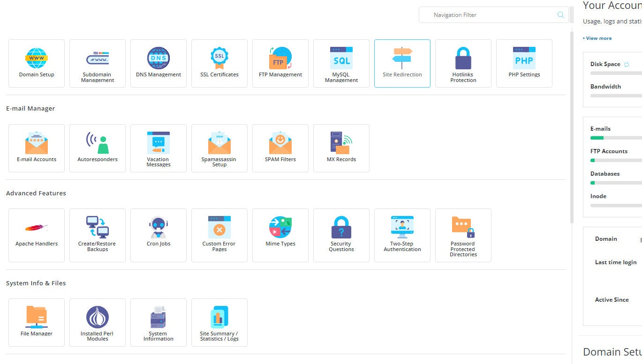Open Two-Step Authentication

(402, 235)
